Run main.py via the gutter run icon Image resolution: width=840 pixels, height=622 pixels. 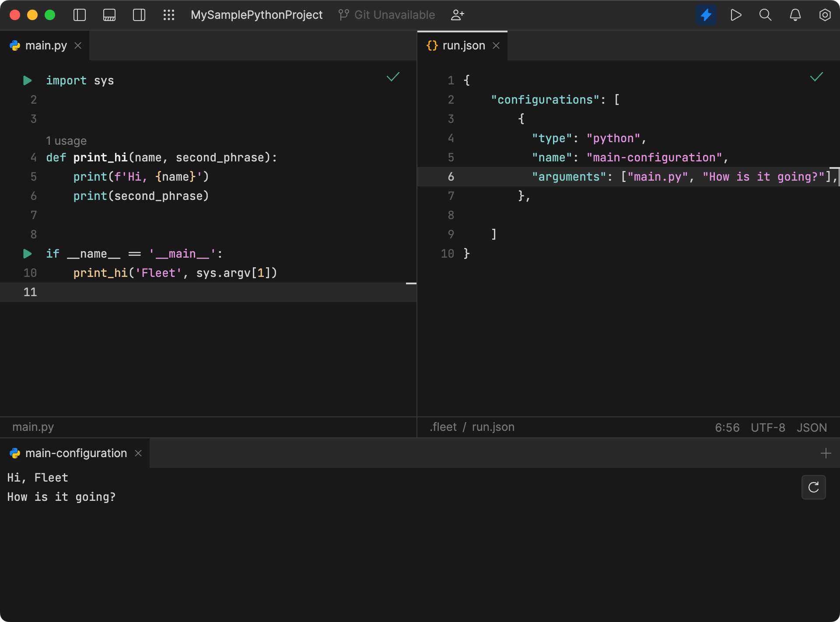point(27,80)
